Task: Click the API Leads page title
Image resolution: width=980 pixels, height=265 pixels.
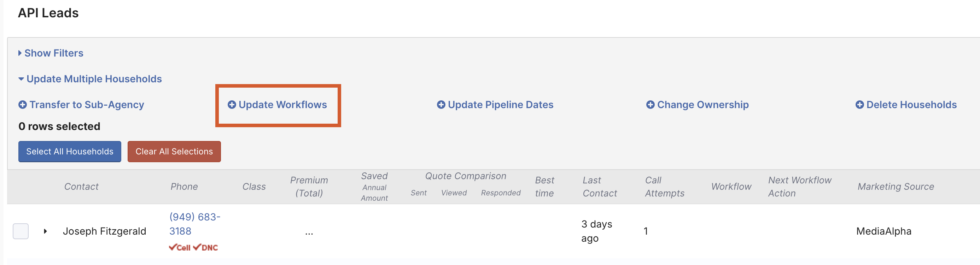Action: pyautogui.click(x=48, y=13)
